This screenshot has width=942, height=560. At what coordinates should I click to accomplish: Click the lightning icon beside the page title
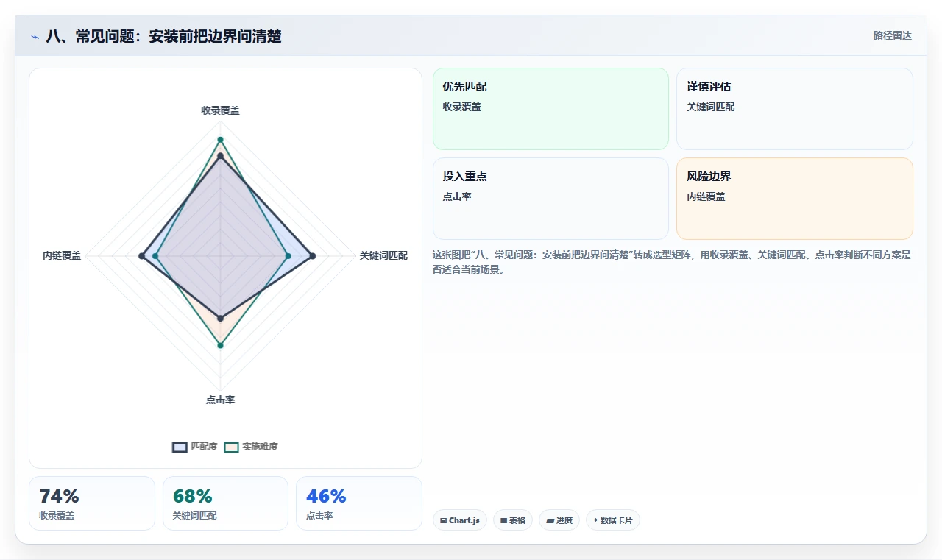click(35, 37)
